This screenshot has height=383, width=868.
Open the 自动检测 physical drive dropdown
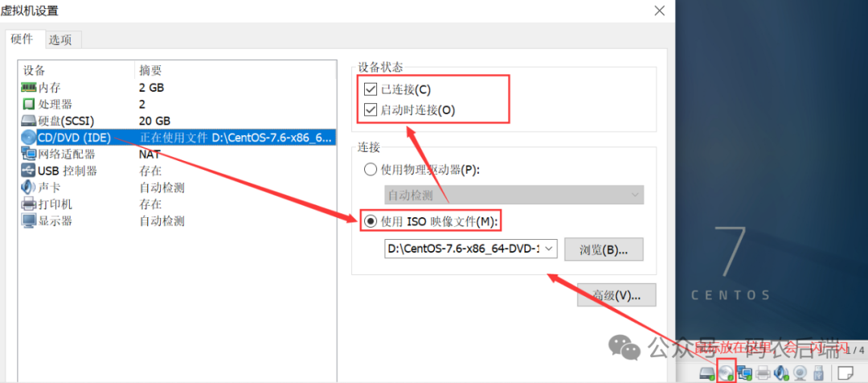point(514,195)
